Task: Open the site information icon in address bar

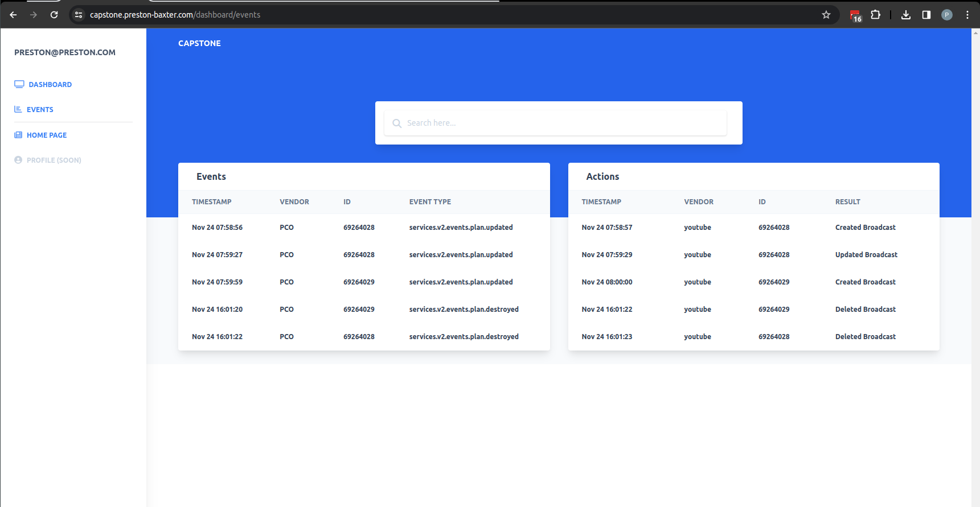Action: [x=79, y=15]
